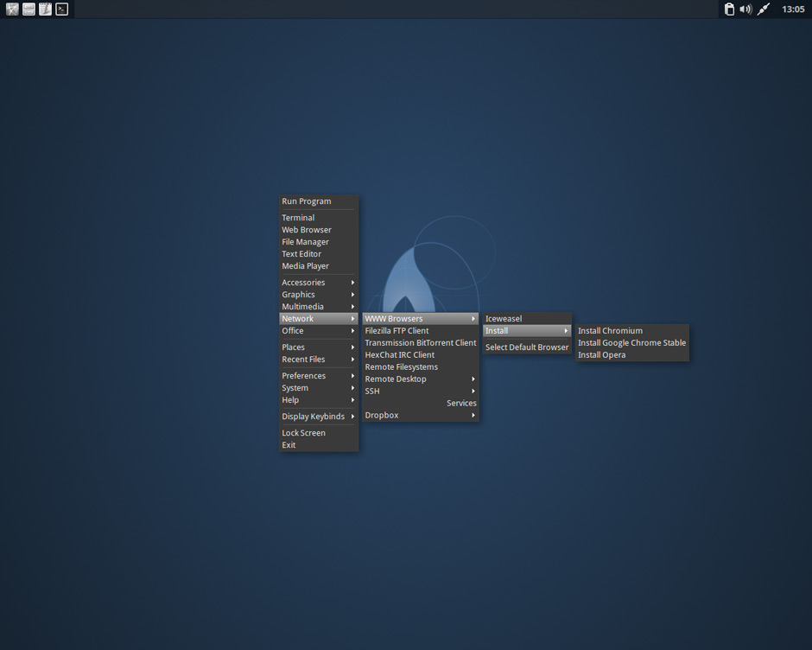Click the volume speaker tray icon

click(x=745, y=9)
